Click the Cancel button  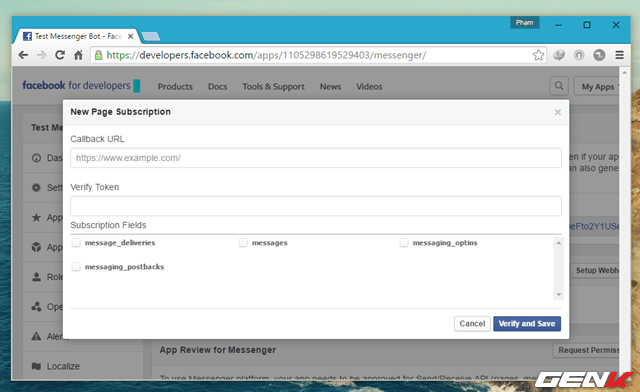(x=472, y=324)
